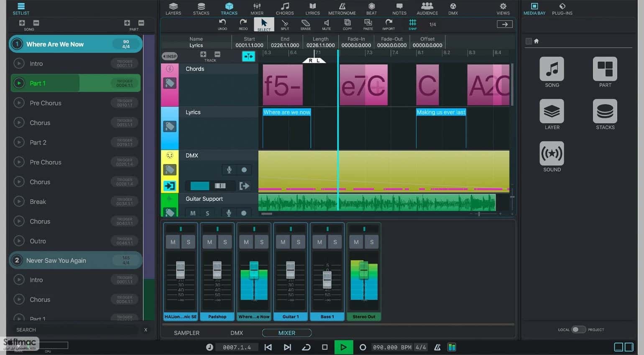Select song Where Are We Now

(x=76, y=44)
